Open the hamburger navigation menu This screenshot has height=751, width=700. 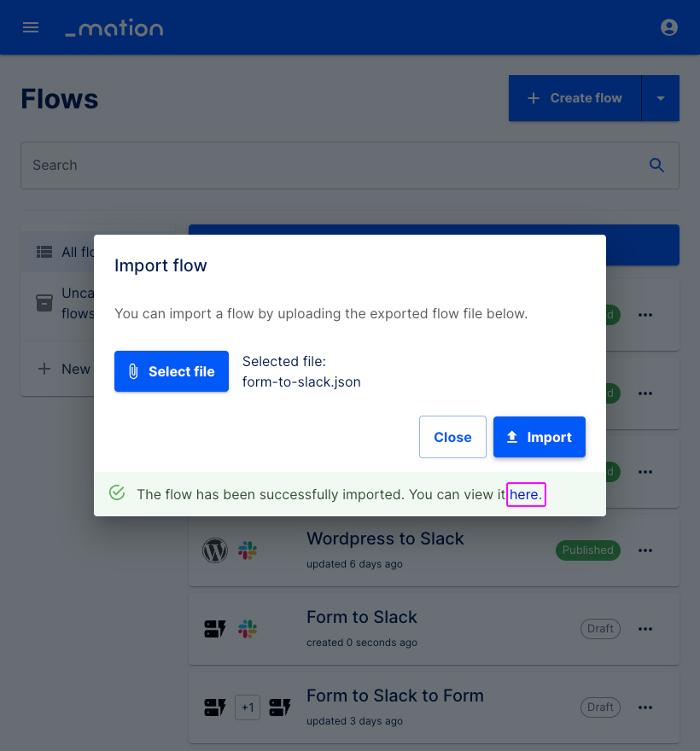pyautogui.click(x=31, y=26)
